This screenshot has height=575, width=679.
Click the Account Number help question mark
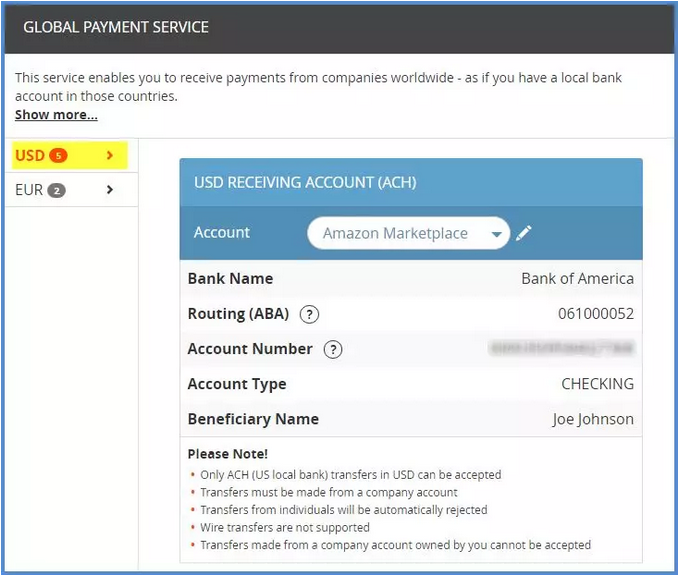coord(334,349)
